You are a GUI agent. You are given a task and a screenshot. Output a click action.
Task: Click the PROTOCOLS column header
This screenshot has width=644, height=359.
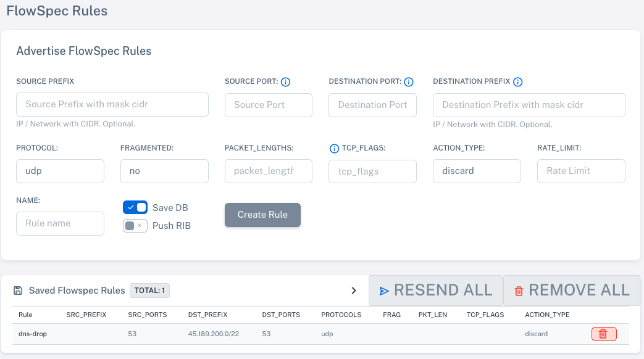[x=341, y=315]
